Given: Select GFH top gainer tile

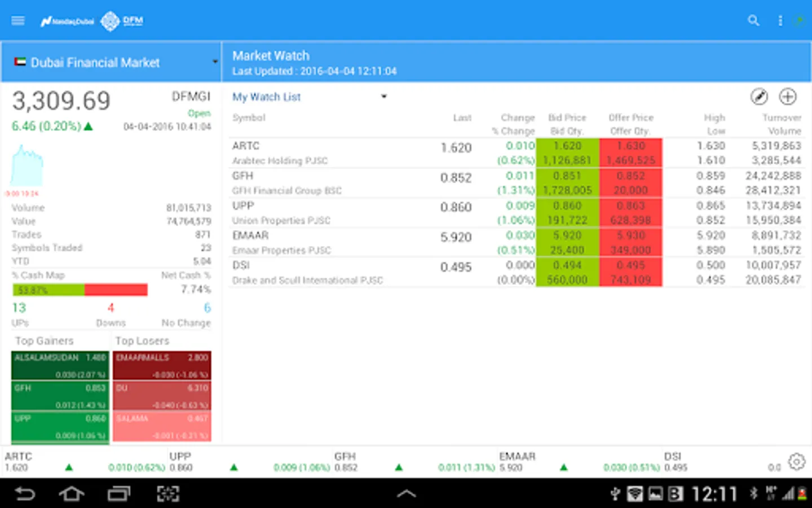Looking at the screenshot, I should click(x=60, y=396).
